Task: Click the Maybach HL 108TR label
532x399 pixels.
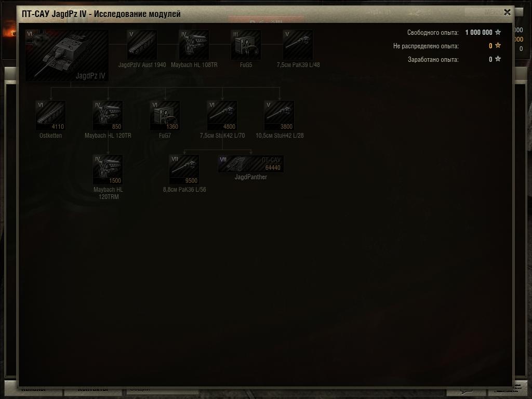Action: point(194,65)
